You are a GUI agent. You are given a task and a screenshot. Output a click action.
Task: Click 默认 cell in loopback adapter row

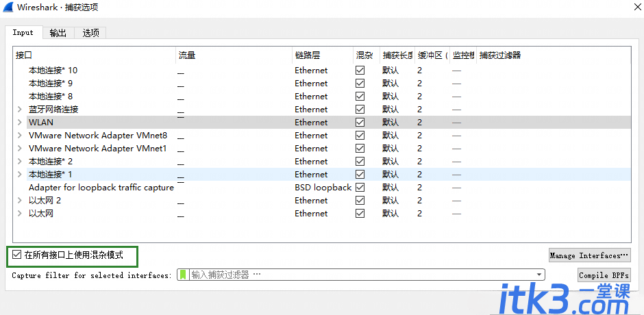point(391,188)
